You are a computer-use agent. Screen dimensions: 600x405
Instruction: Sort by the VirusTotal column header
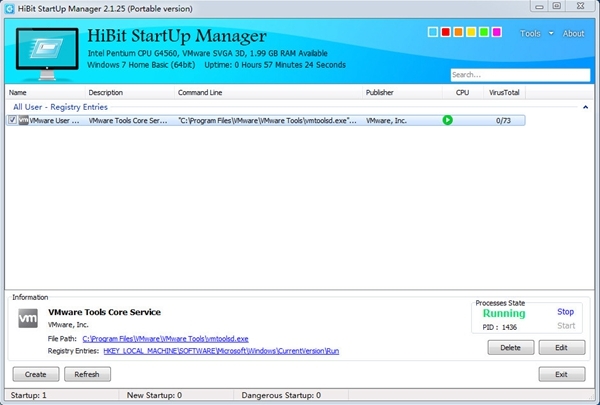(x=504, y=93)
